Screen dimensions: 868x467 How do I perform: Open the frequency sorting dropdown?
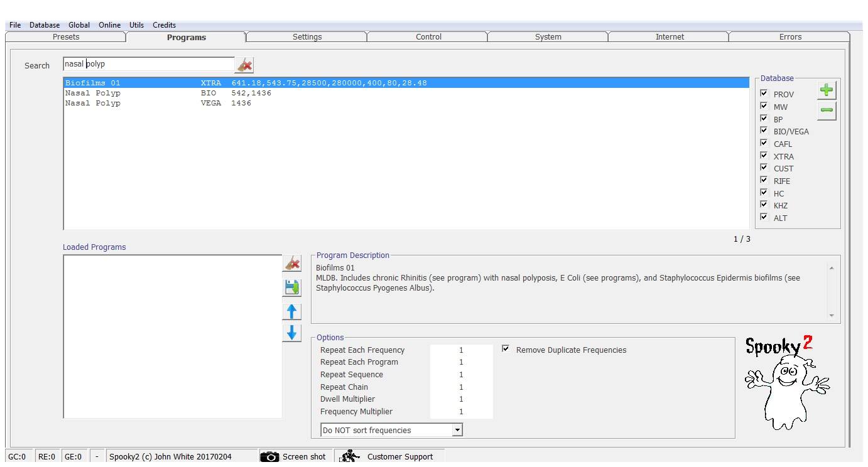[457, 430]
